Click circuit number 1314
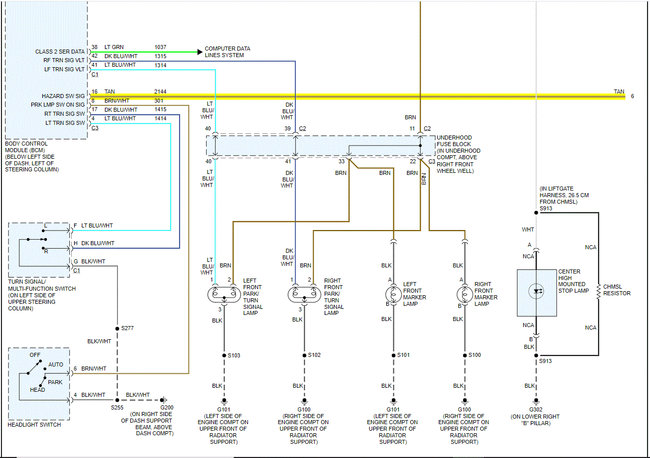650x458 pixels. [x=160, y=65]
